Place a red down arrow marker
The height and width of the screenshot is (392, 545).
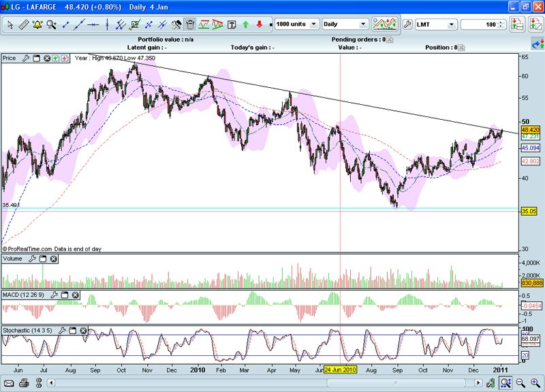(x=260, y=24)
